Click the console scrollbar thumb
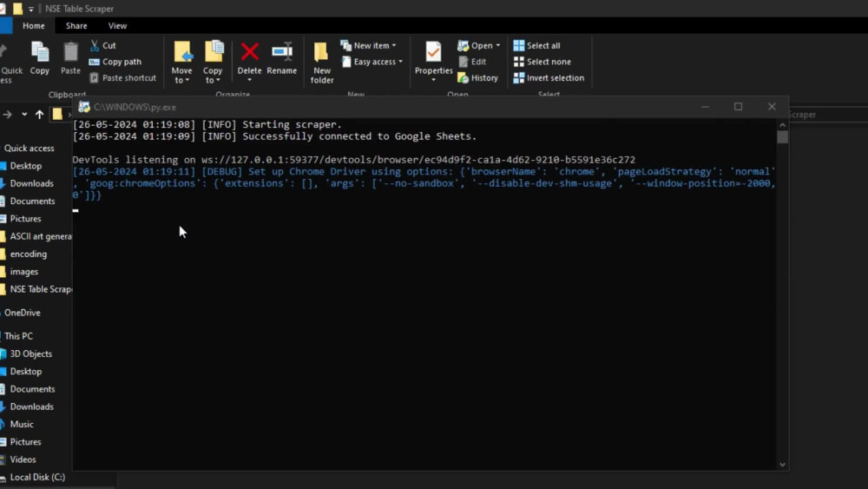The height and width of the screenshot is (489, 868). [x=782, y=136]
